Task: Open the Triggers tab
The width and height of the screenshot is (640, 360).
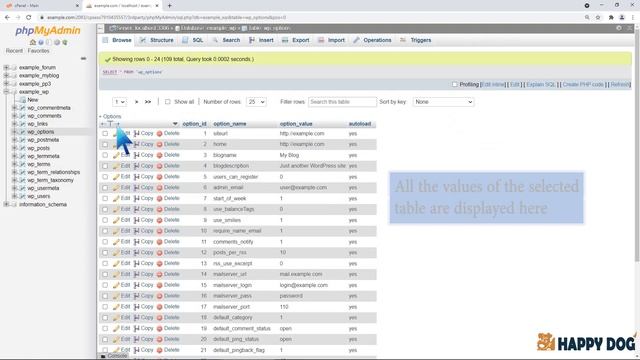Action: tap(416, 40)
